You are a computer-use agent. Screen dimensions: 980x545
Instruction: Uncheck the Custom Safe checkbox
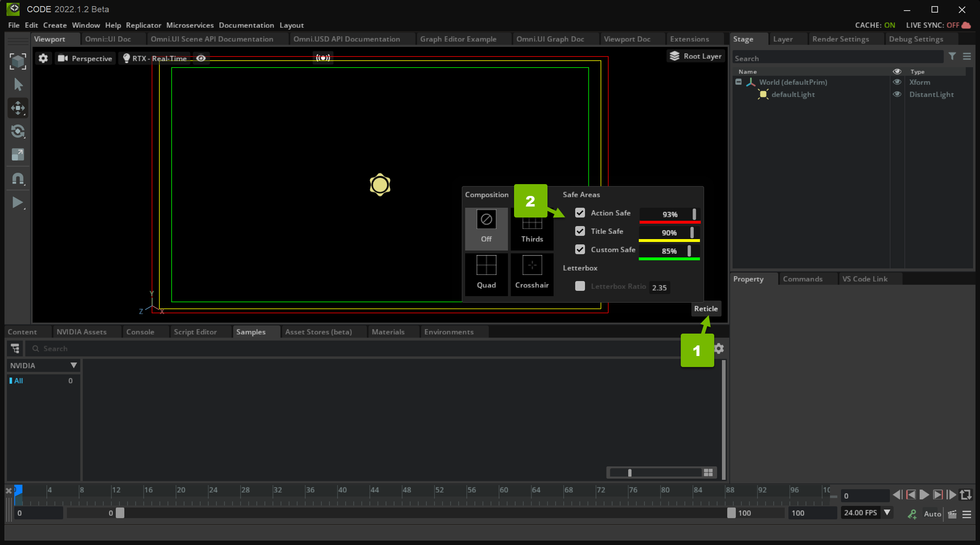[580, 249]
